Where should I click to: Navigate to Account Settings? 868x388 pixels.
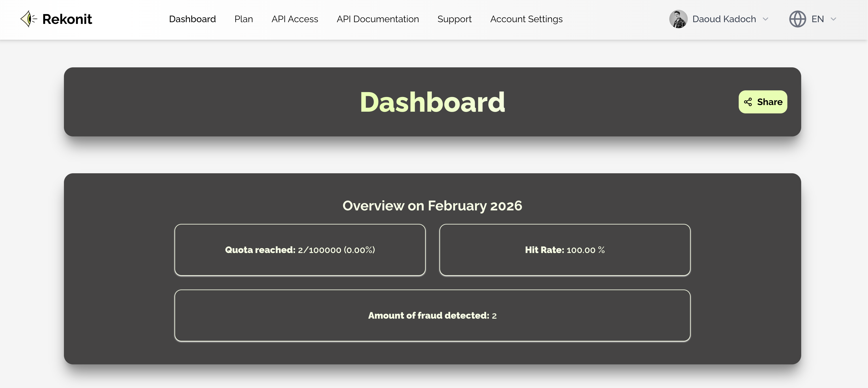pos(526,19)
